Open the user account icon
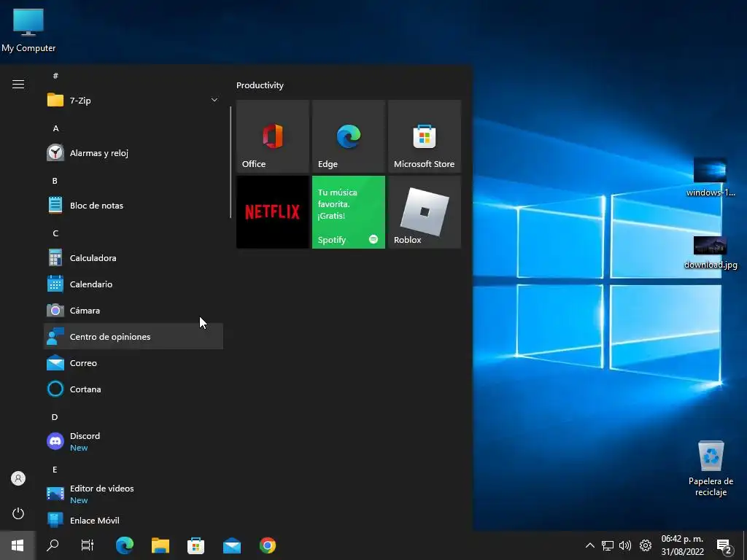 18,478
